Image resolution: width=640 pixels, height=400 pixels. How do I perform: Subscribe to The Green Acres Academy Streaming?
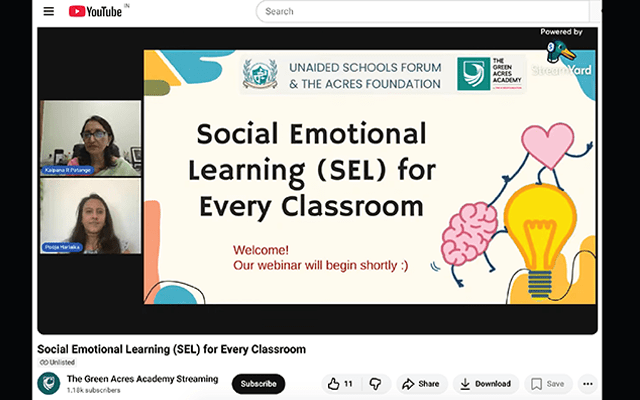pos(258,384)
